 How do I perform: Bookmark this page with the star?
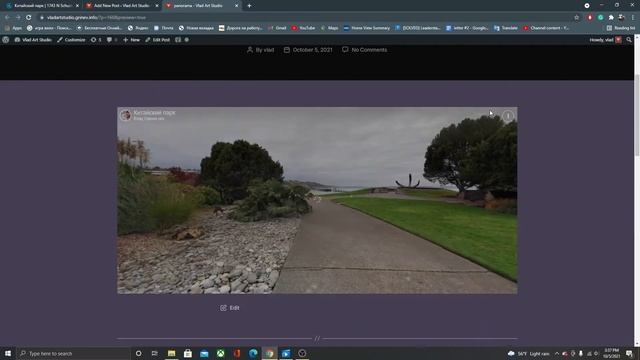576,17
